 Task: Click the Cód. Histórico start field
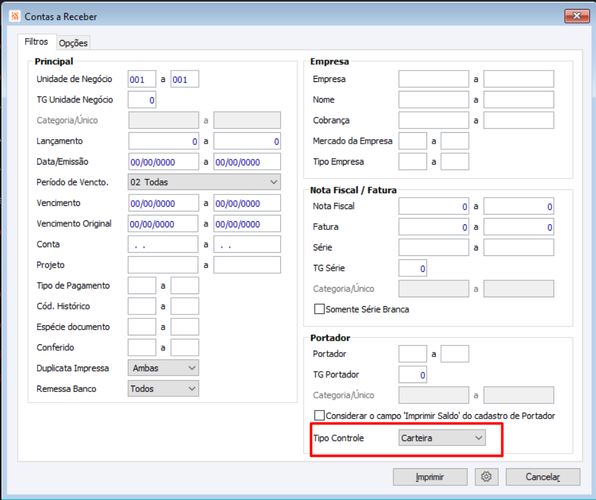(142, 306)
